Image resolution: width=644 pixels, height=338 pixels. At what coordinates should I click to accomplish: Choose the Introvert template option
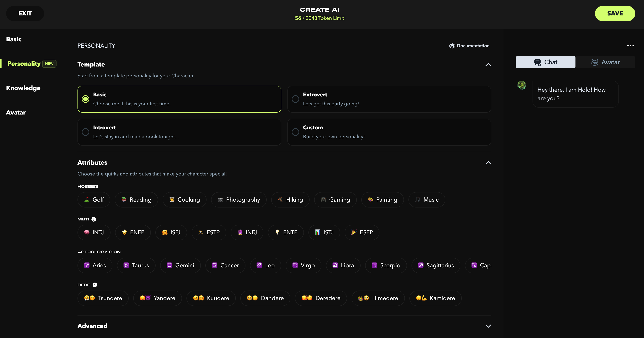(x=86, y=132)
